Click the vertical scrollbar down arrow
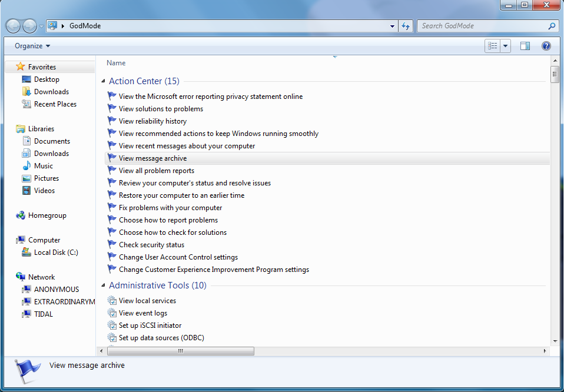 click(x=555, y=341)
